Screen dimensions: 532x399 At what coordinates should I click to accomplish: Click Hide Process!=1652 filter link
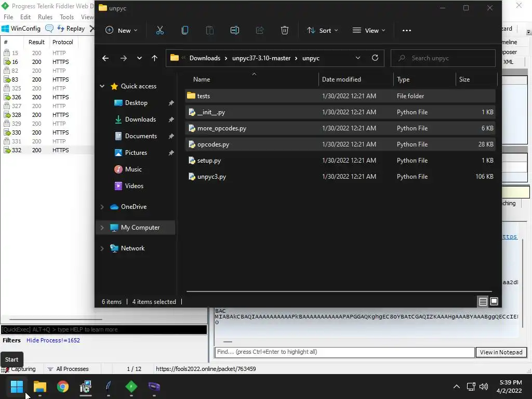[54, 340]
